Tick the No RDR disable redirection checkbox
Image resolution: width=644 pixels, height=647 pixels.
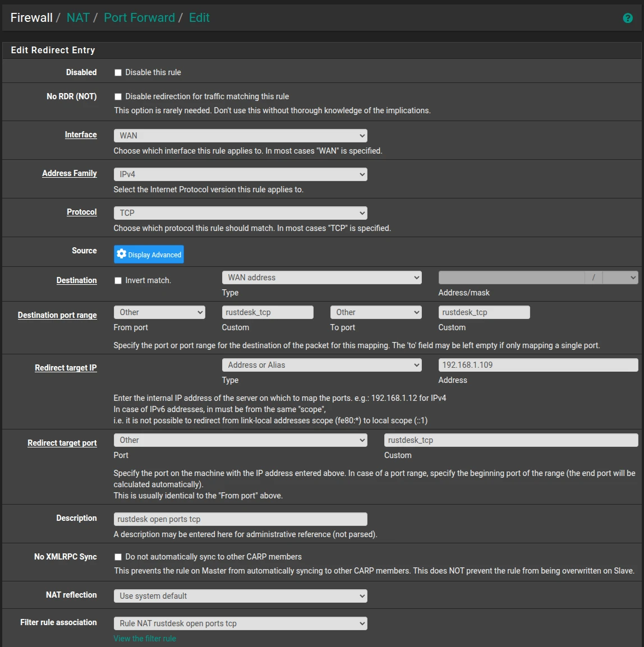118,96
